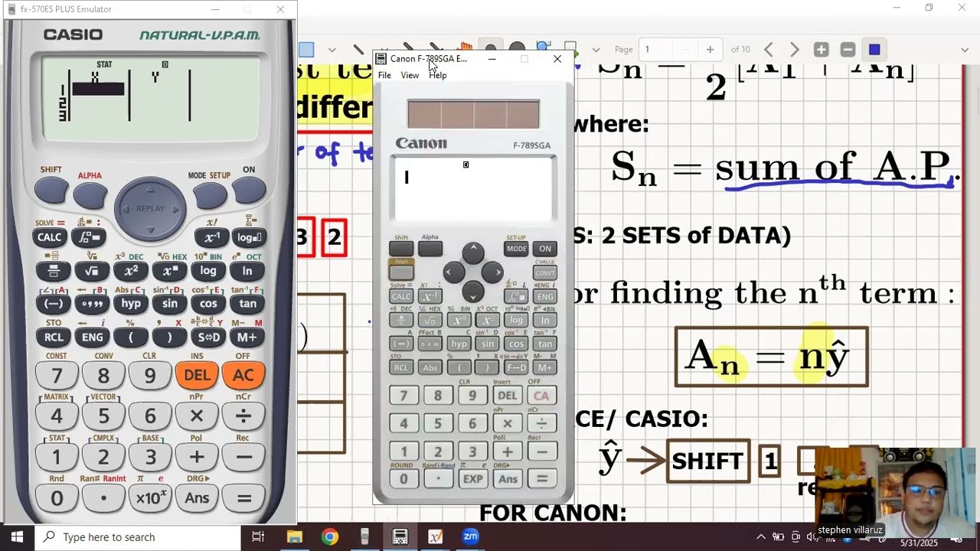
Task: Click the S⇔D key on the Casio
Action: click(208, 337)
